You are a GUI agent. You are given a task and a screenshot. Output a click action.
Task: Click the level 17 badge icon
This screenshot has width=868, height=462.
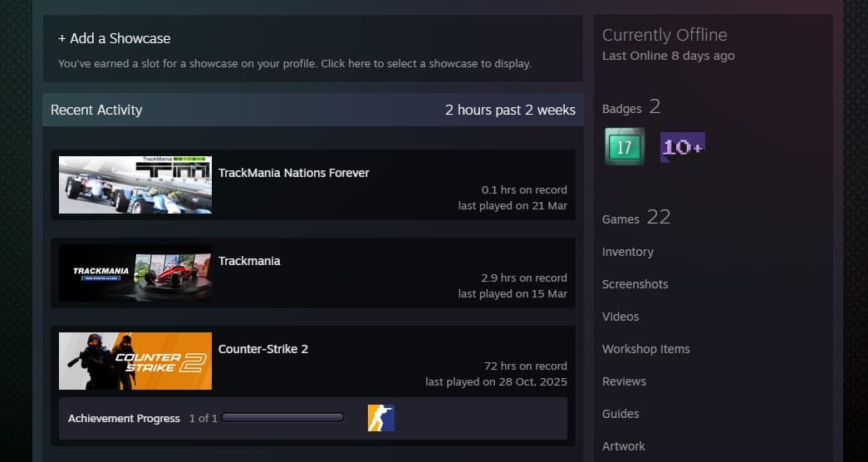[625, 147]
